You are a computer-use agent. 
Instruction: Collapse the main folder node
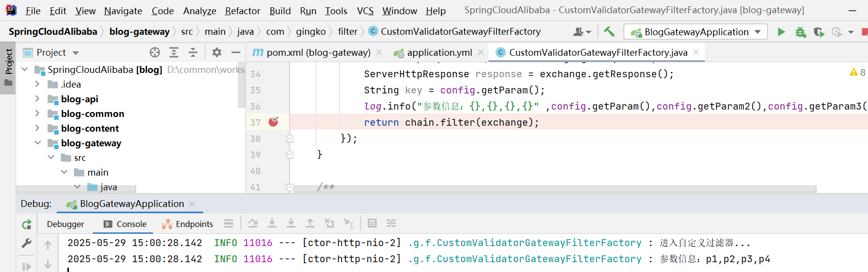[x=64, y=172]
